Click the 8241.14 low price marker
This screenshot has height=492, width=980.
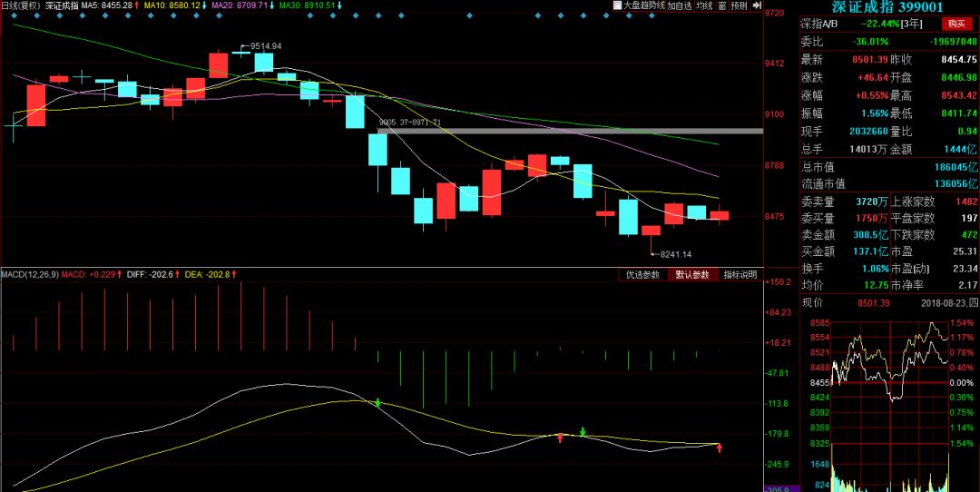click(x=675, y=254)
